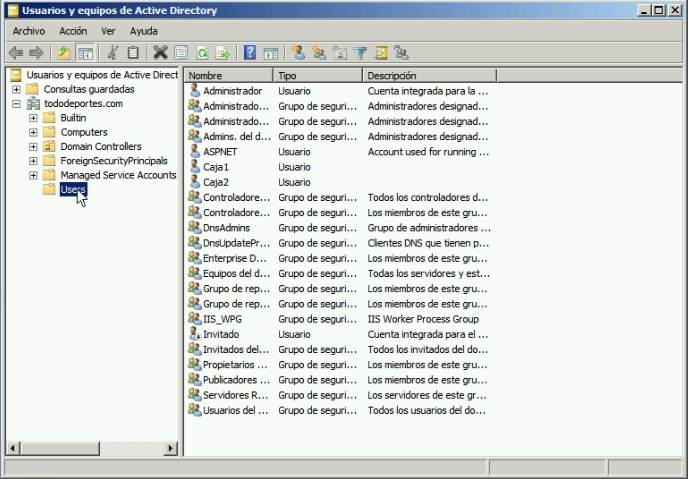
Task: Click the Delete X toolbar icon
Action: tap(160, 53)
